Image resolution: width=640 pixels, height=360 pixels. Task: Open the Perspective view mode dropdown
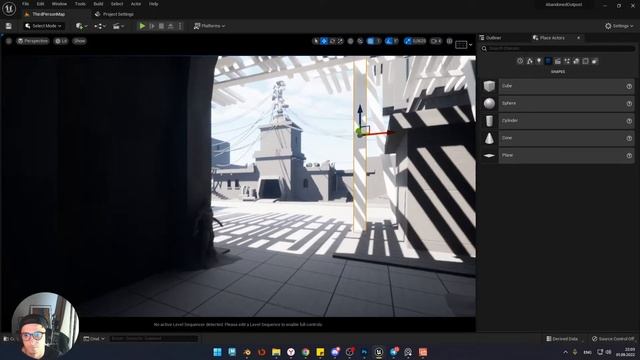[x=33, y=41]
